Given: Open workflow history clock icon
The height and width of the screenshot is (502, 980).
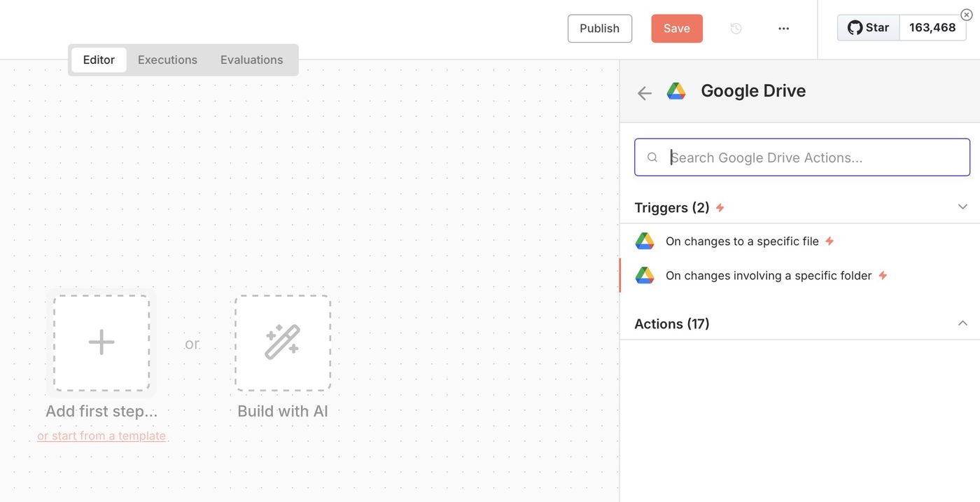Looking at the screenshot, I should coord(736,29).
